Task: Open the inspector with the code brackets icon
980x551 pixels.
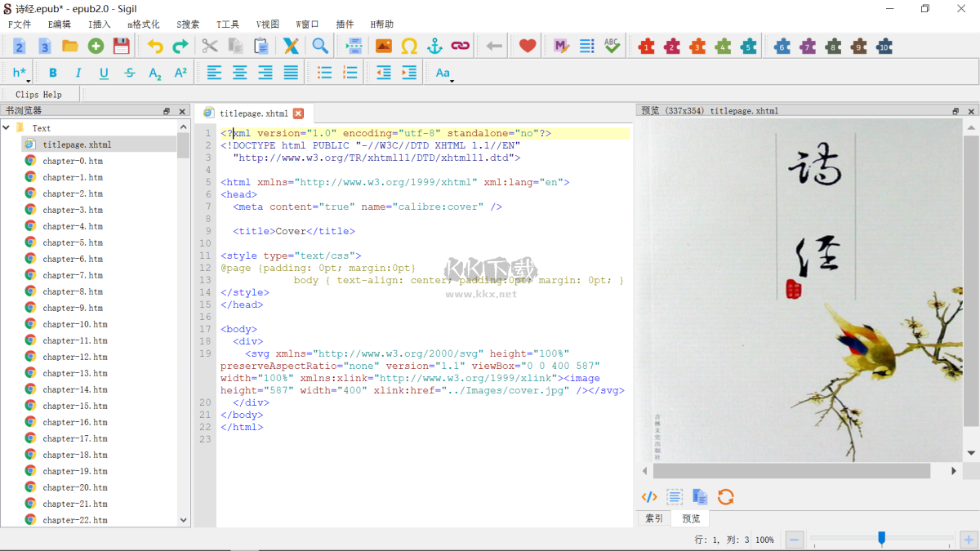Action: coord(649,496)
